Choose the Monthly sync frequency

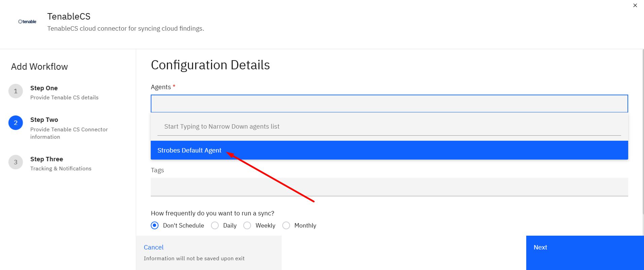point(286,226)
